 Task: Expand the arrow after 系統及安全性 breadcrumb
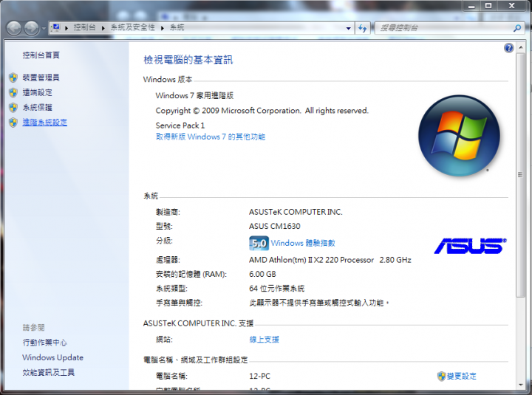tap(163, 28)
